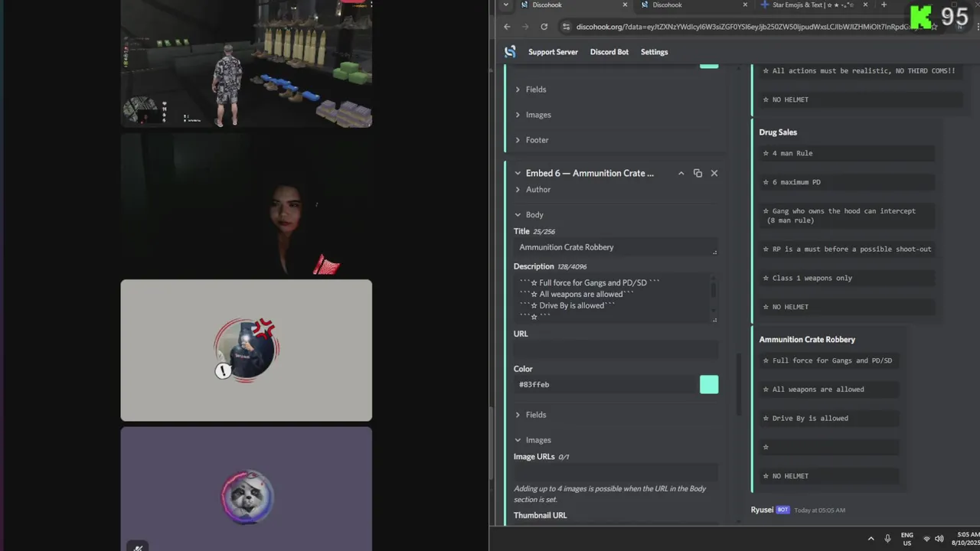Bookmark page with the star icon
This screenshot has height=551, width=980.
(x=934, y=27)
